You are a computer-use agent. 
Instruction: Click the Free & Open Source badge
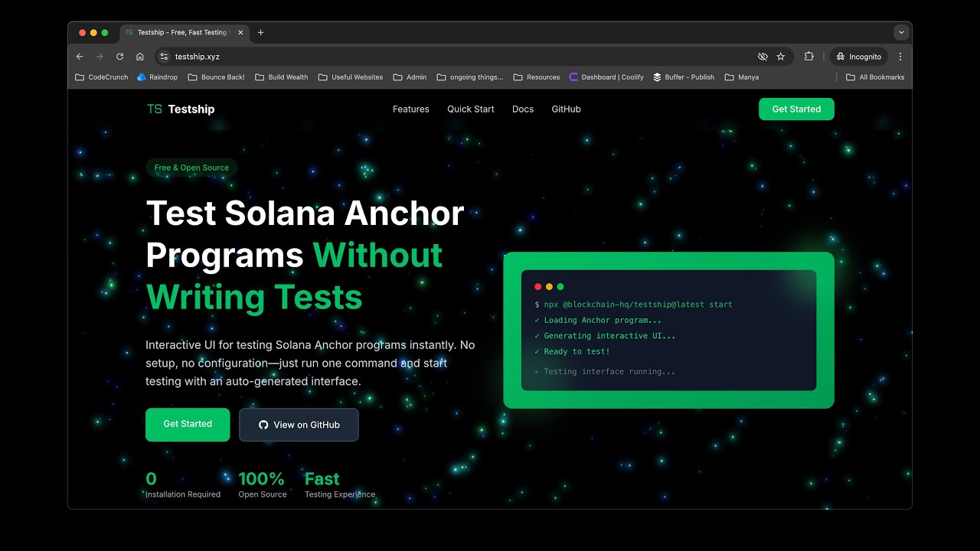(x=191, y=168)
